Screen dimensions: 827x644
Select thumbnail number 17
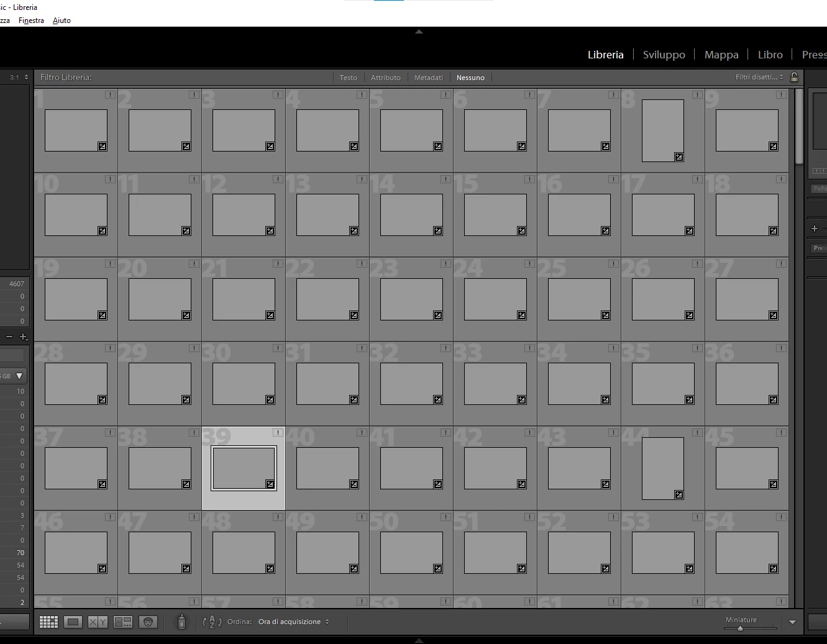pyautogui.click(x=663, y=215)
